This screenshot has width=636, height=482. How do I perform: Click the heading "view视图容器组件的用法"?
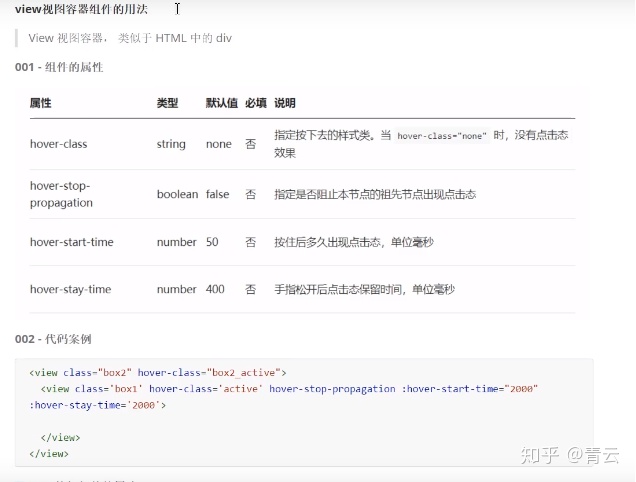point(81,9)
